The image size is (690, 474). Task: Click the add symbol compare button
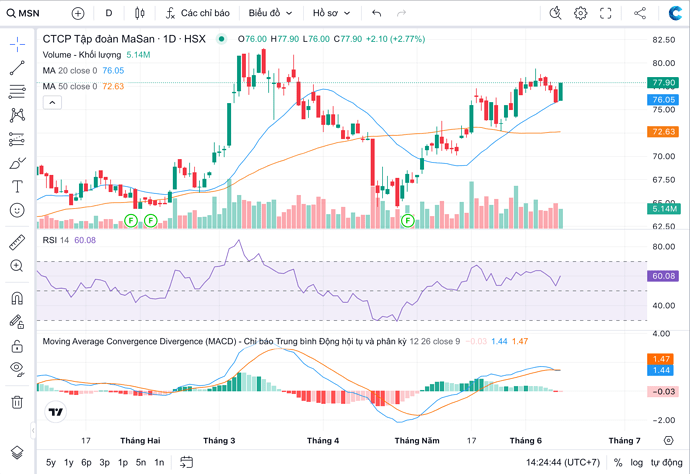[77, 13]
